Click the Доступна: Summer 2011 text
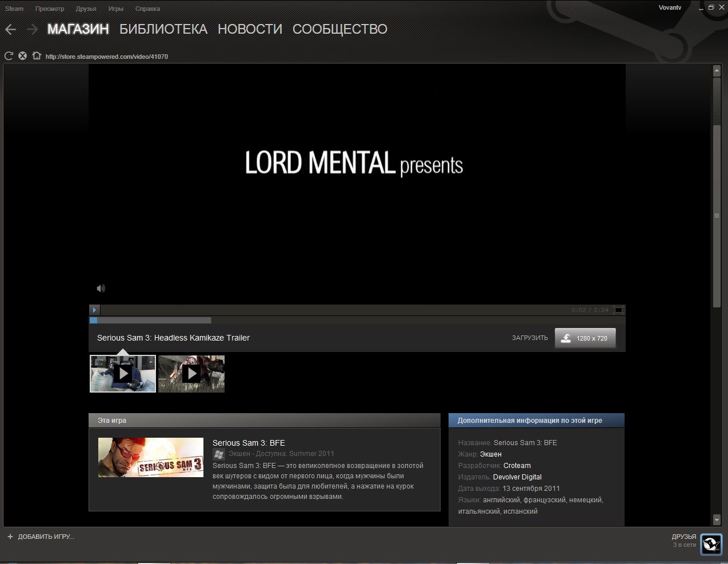Screen dimensions: 728x564 [295, 454]
